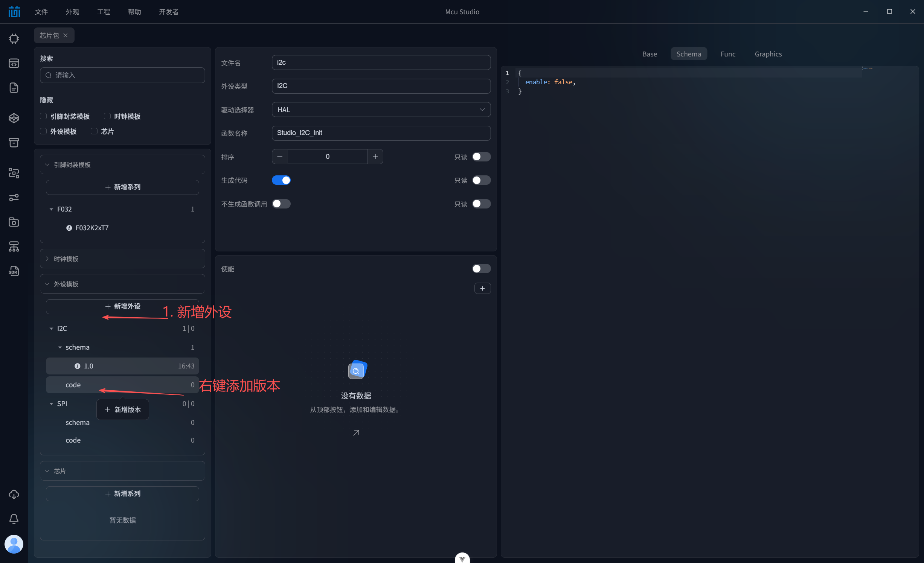Image resolution: width=924 pixels, height=563 pixels.
Task: Click the plus icon below 使能 toggle
Action: click(x=482, y=289)
